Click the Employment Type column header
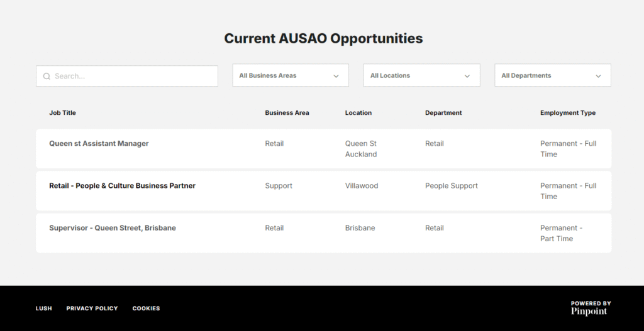 [567, 113]
